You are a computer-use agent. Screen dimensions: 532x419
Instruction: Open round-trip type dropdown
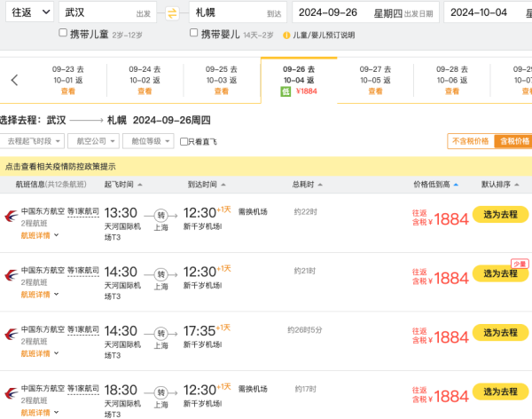(30, 12)
